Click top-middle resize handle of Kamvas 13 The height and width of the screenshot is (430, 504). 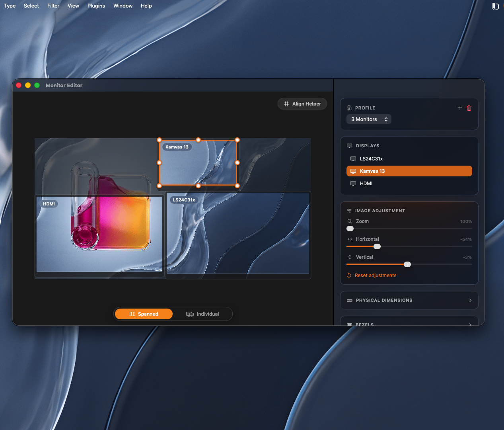tap(198, 140)
